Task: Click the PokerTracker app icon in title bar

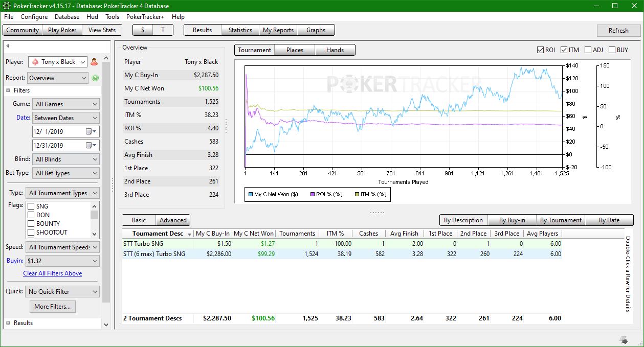Action: pyautogui.click(x=6, y=6)
